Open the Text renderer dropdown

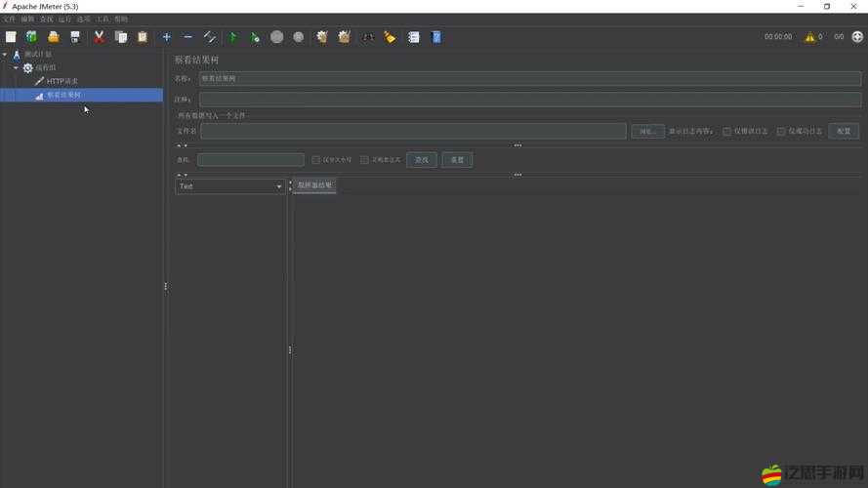(230, 186)
